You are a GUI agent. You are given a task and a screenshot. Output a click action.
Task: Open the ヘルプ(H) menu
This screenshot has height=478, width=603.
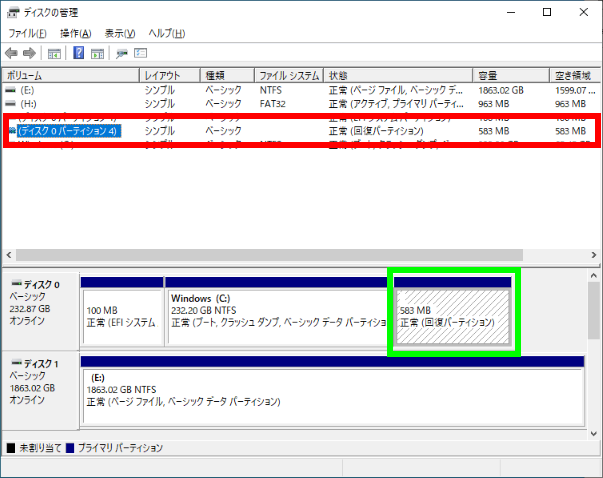click(167, 33)
